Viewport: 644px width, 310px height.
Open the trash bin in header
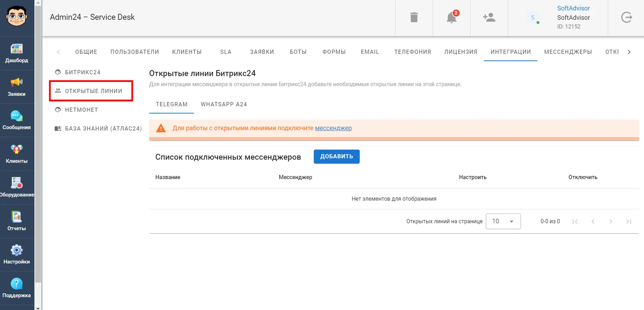[414, 18]
